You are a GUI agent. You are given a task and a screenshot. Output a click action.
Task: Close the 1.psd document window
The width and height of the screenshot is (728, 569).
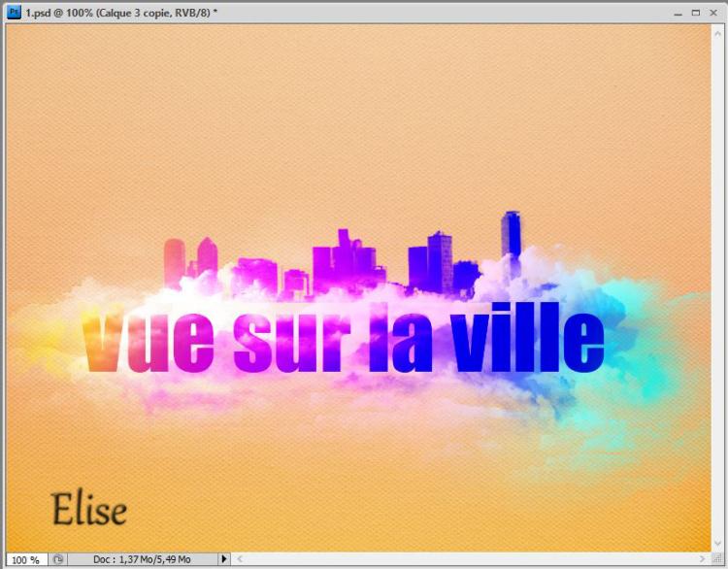713,13
